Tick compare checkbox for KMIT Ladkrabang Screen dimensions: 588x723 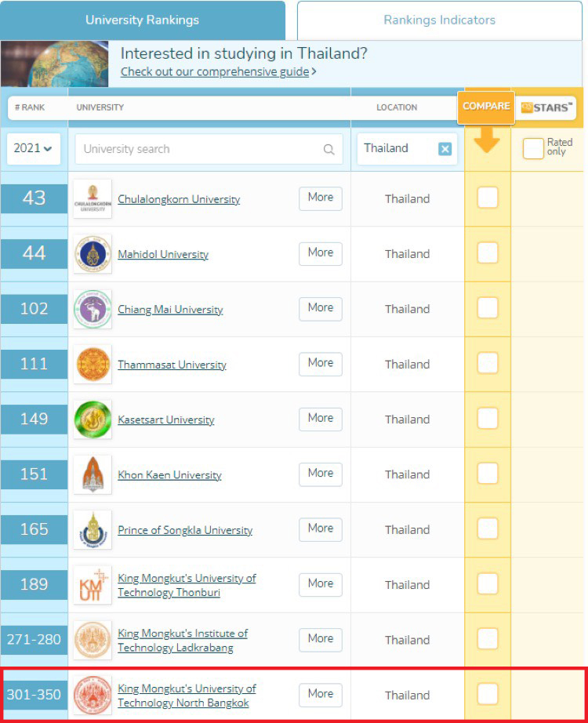tap(488, 638)
